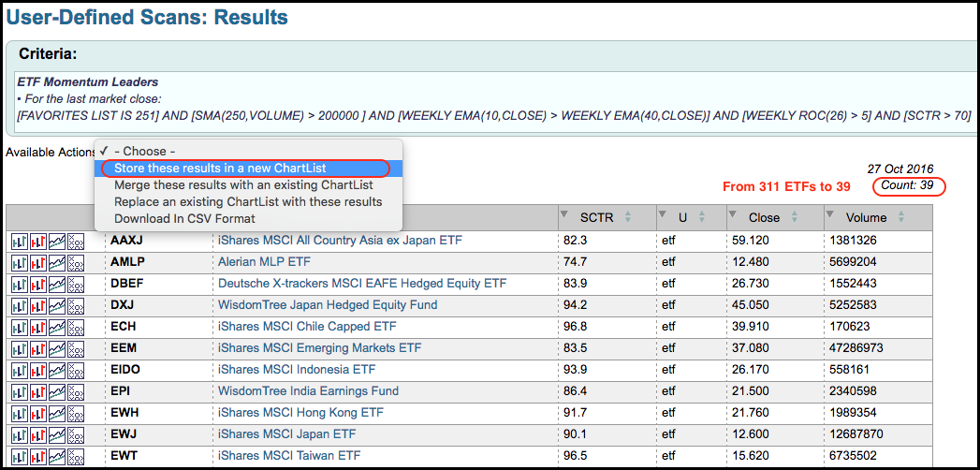The width and height of the screenshot is (980, 470).
Task: Open the Close column filter triangle
Action: [733, 214]
